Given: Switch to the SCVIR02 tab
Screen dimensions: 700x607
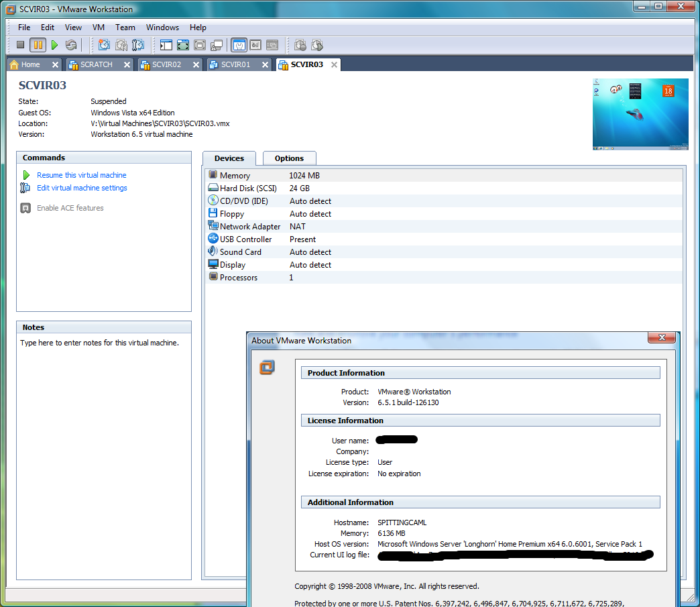Looking at the screenshot, I should (x=166, y=65).
